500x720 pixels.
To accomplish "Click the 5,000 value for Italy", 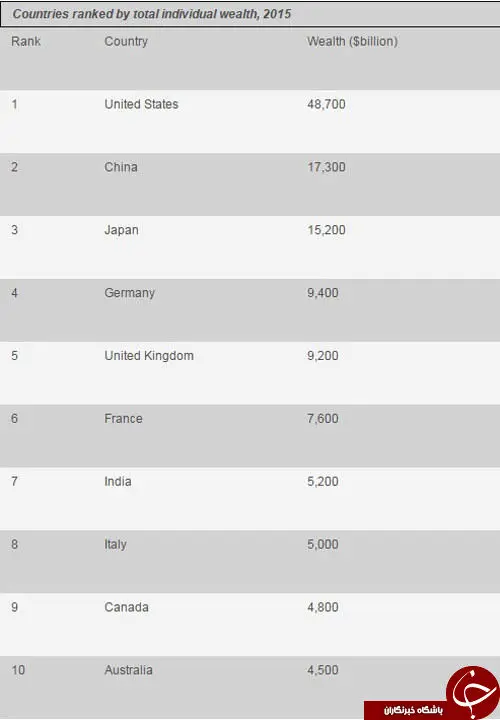I will point(323,545).
